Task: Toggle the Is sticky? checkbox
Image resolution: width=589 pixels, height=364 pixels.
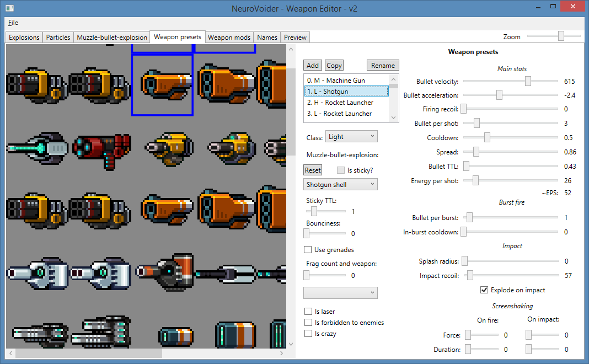Action: [341, 170]
